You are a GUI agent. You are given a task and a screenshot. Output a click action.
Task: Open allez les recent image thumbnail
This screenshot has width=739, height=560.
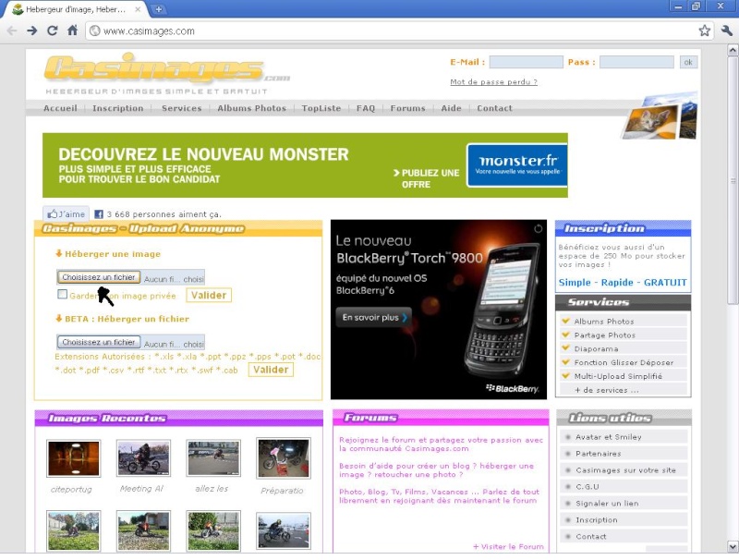coord(213,458)
